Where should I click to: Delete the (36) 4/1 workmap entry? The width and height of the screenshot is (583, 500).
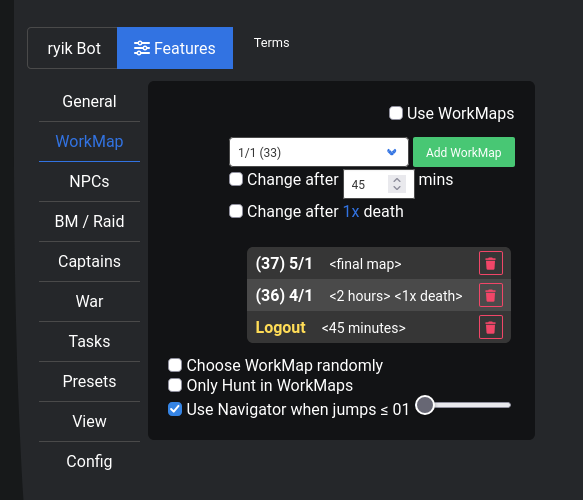point(490,295)
